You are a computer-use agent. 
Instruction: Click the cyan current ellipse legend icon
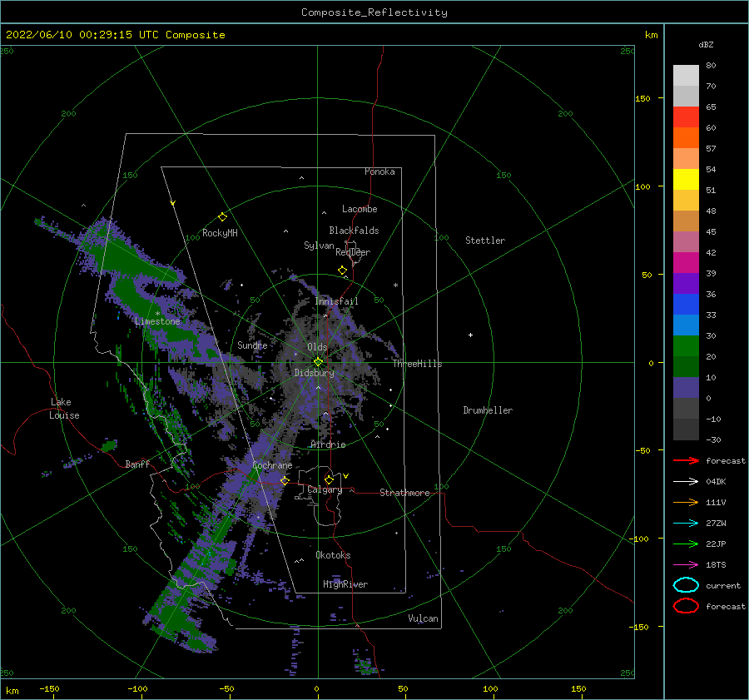686,585
